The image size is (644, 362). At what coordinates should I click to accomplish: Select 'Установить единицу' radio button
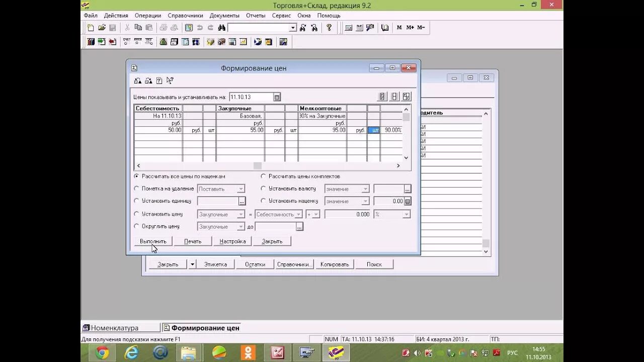(x=136, y=201)
